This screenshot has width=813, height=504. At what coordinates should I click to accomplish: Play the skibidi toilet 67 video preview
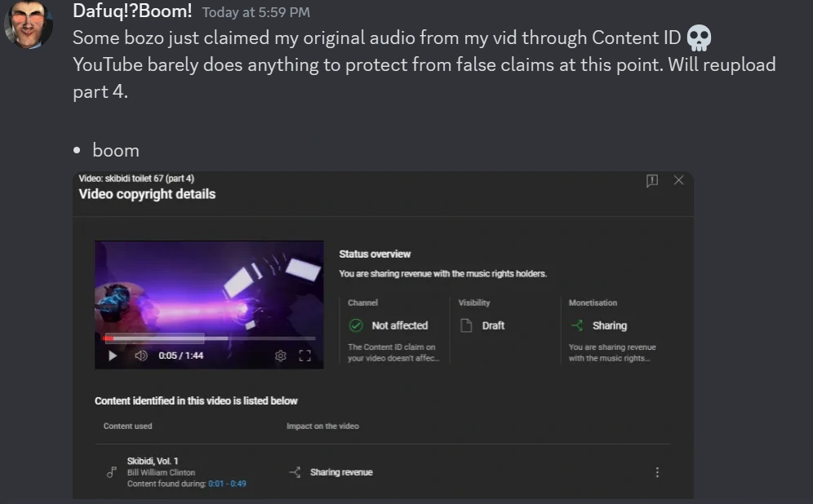coord(113,356)
